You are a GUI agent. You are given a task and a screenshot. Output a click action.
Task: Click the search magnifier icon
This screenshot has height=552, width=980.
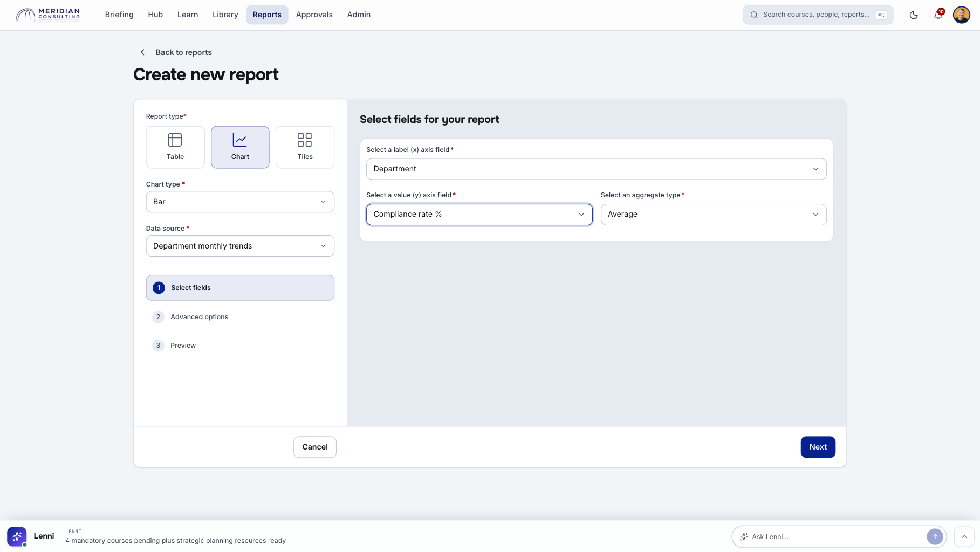pos(754,15)
